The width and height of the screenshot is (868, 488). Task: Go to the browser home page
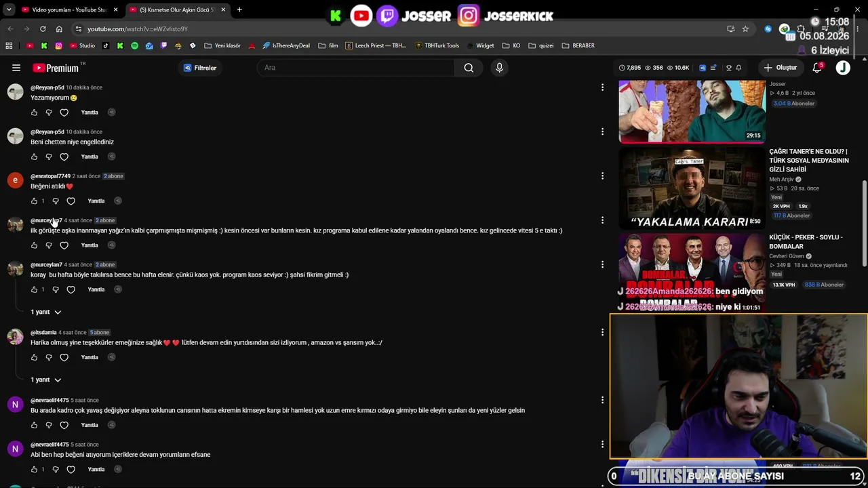pyautogui.click(x=59, y=29)
